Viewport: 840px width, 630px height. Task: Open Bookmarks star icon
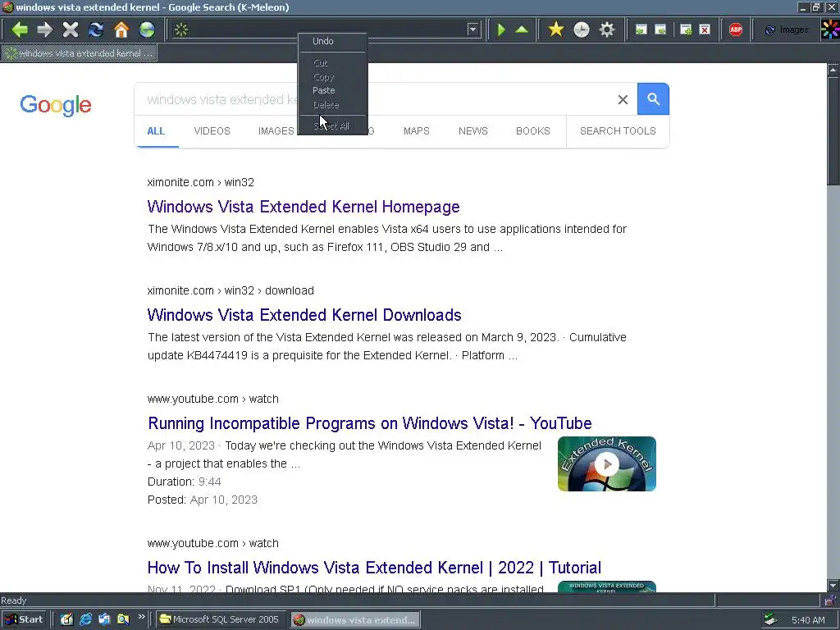(x=556, y=30)
